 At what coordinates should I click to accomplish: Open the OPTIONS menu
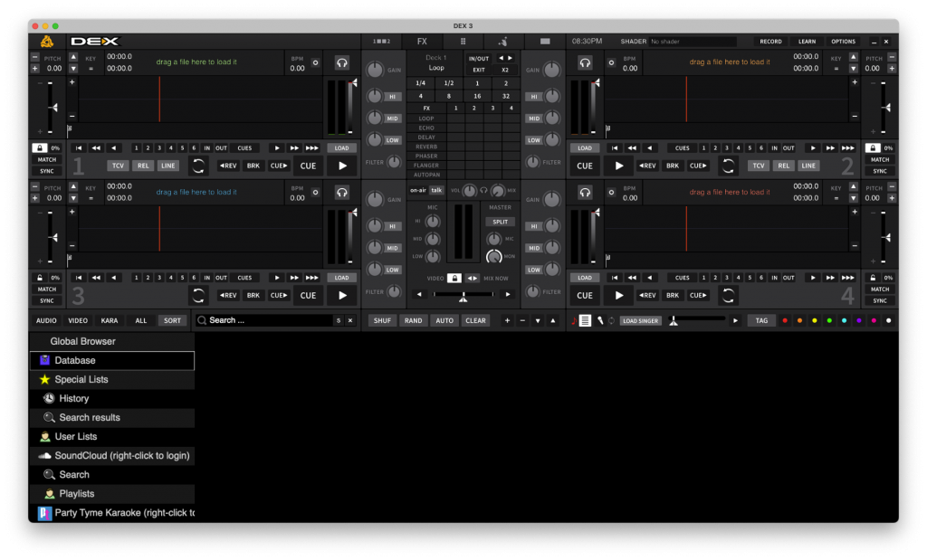click(x=843, y=42)
